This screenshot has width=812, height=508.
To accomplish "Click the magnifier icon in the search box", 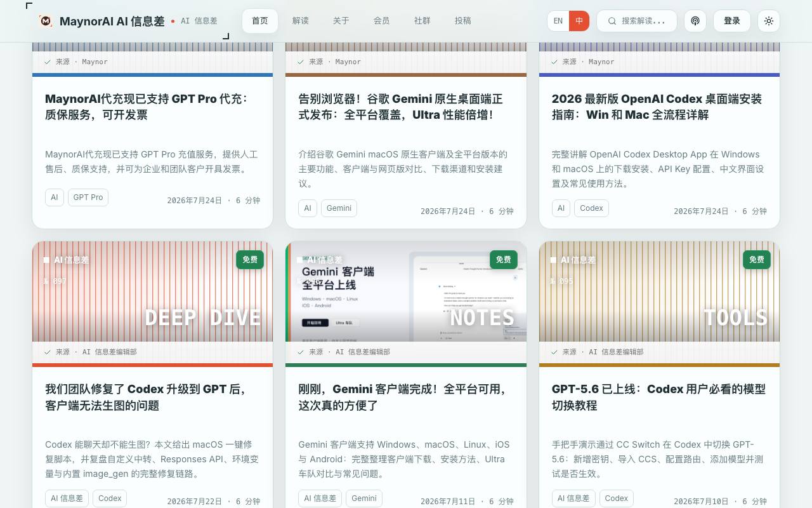I will coord(612,21).
